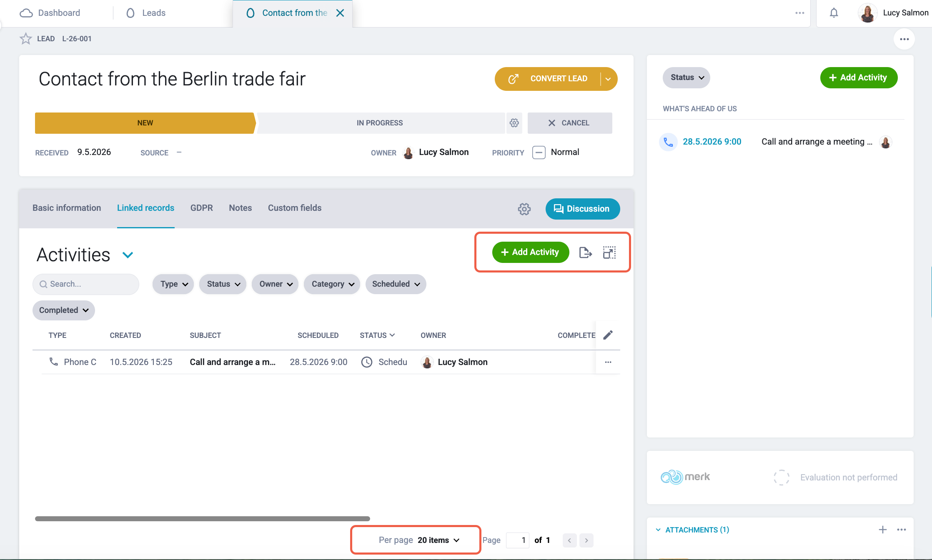
Task: Go to previous page arrow
Action: click(569, 540)
